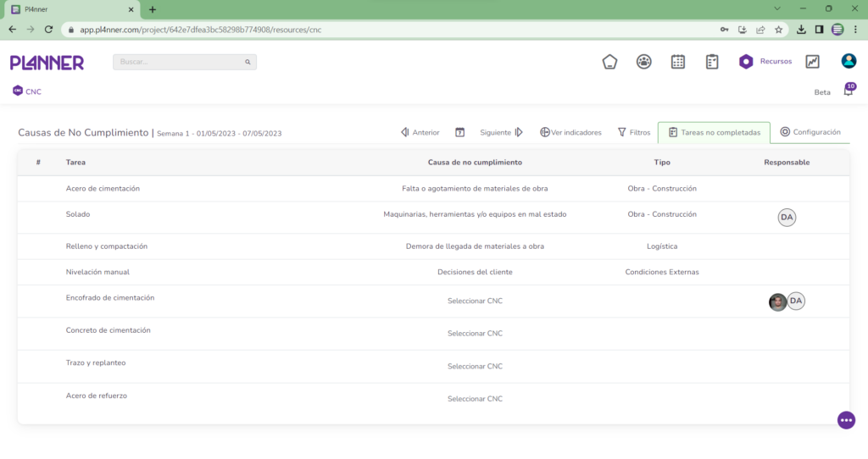The width and height of the screenshot is (868, 459).
Task: Open Seleccionar CNC for Encofrado de cimentación
Action: [x=475, y=301]
